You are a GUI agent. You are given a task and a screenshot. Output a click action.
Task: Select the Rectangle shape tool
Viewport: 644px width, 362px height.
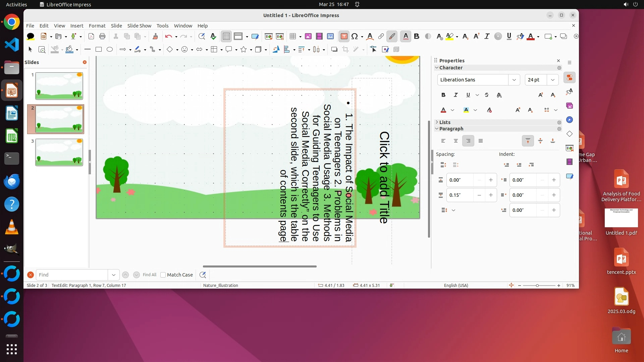[x=99, y=50]
